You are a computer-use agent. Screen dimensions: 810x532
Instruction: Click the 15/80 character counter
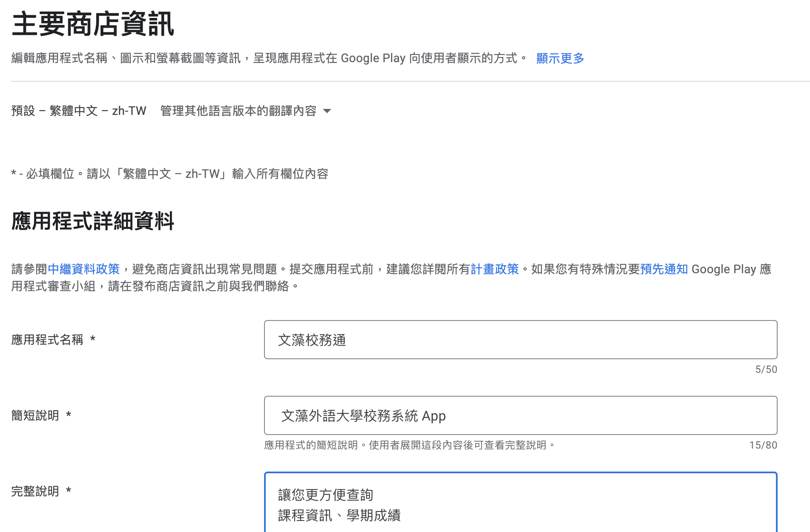pos(763,445)
